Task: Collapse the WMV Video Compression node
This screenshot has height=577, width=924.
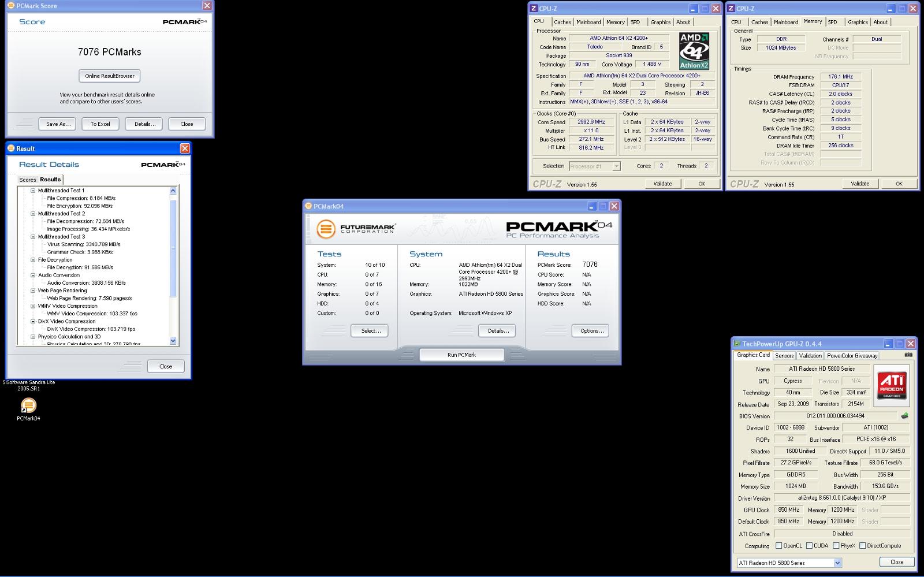Action: (x=33, y=306)
